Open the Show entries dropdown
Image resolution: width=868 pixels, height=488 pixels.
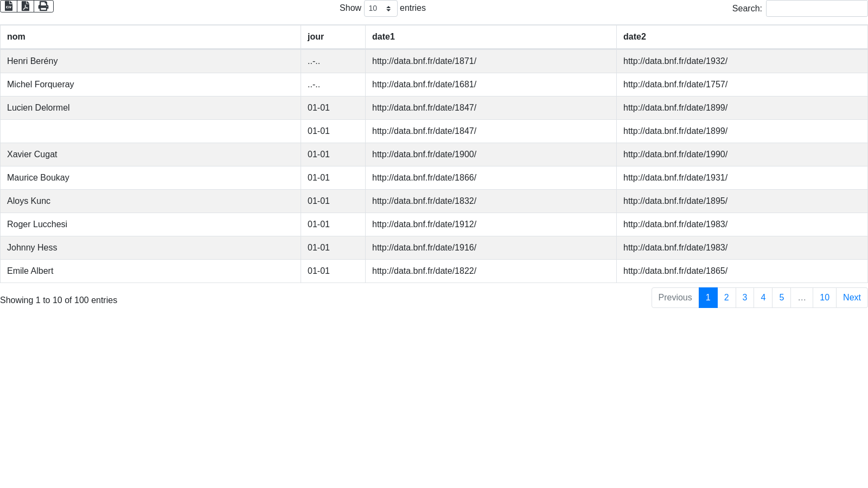tap(380, 9)
